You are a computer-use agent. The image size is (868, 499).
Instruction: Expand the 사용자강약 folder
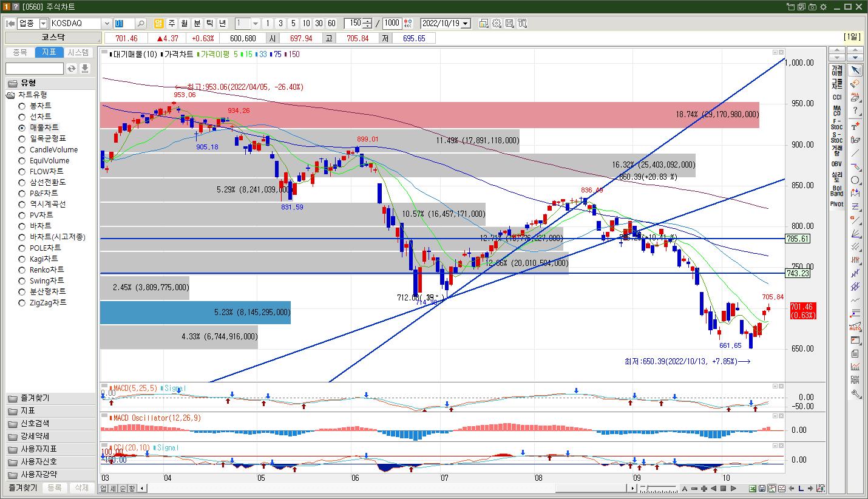click(x=50, y=475)
